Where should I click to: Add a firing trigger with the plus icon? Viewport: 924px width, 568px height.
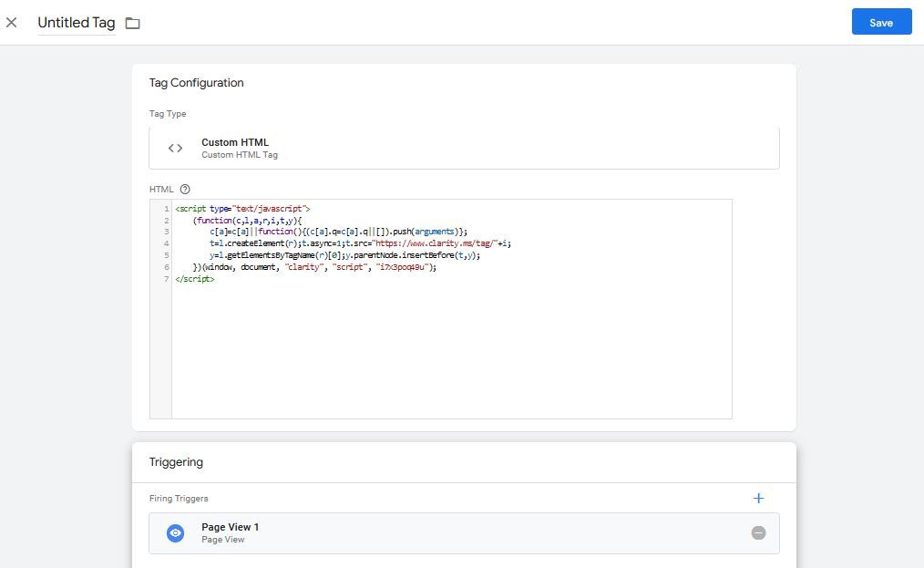[758, 499]
